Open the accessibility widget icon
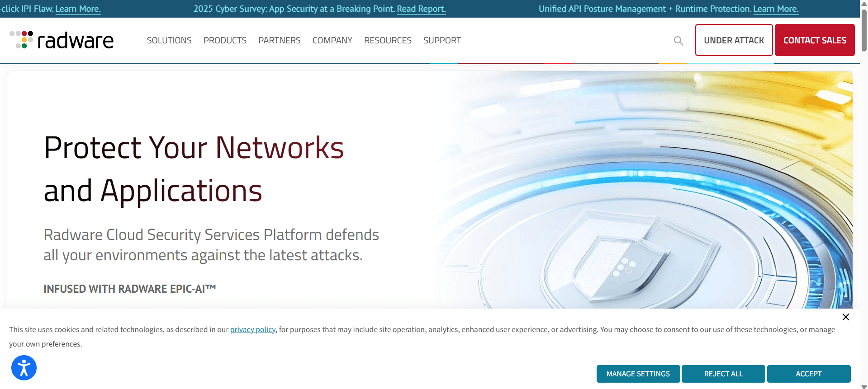The image size is (868, 389). [24, 368]
